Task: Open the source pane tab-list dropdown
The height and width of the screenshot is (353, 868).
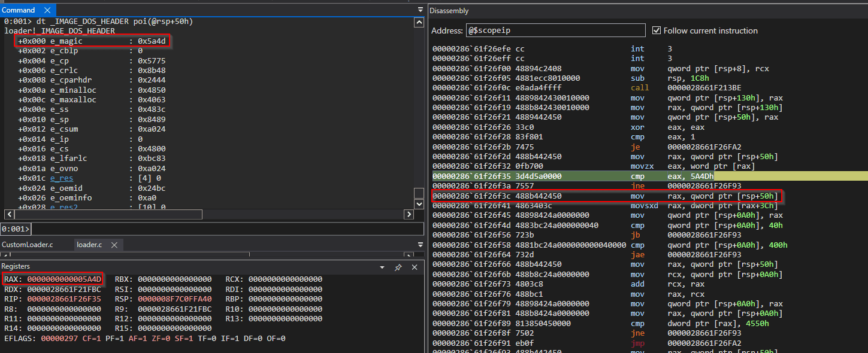Action: pos(419,245)
